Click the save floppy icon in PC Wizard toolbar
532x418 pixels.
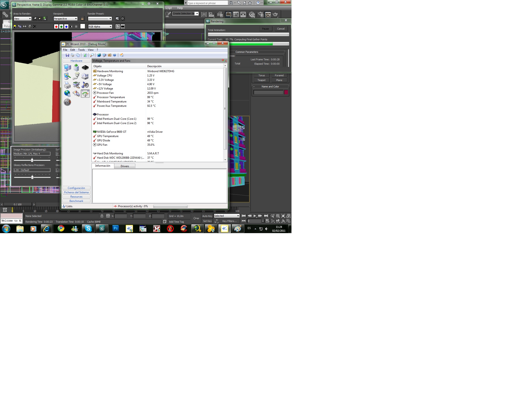[67, 55]
